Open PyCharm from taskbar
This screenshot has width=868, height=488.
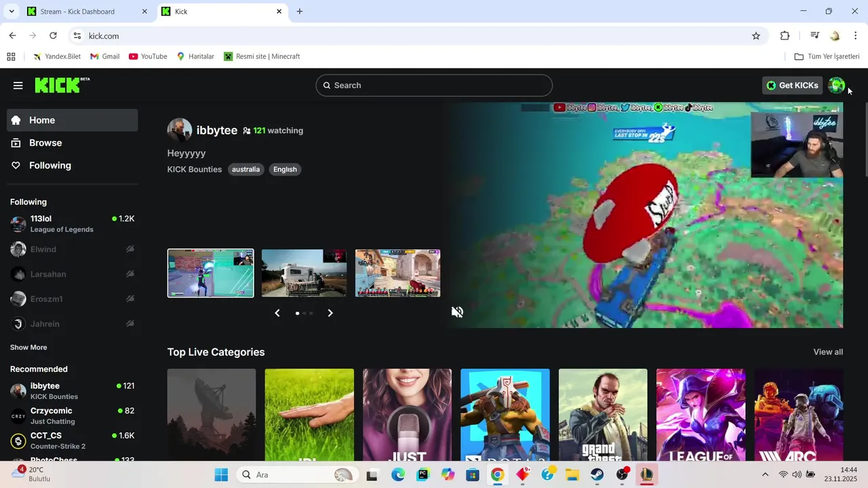[x=423, y=474]
